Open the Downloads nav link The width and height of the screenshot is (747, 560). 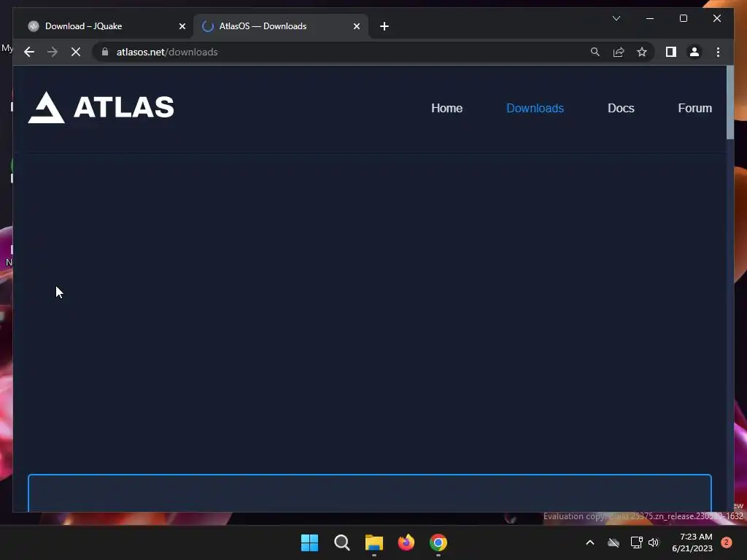pyautogui.click(x=535, y=108)
